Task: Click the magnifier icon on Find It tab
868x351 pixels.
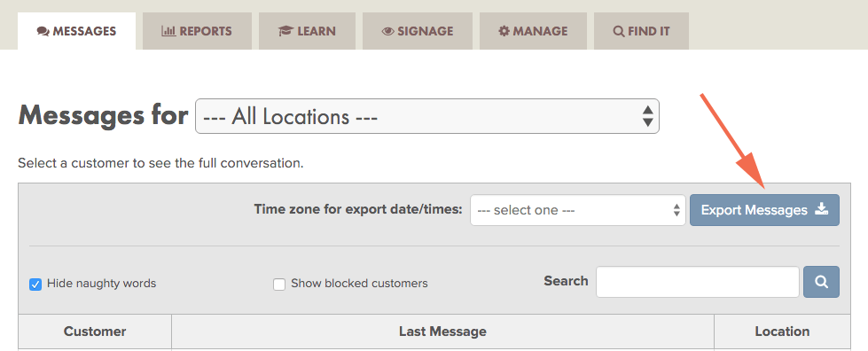Action: 619,32
